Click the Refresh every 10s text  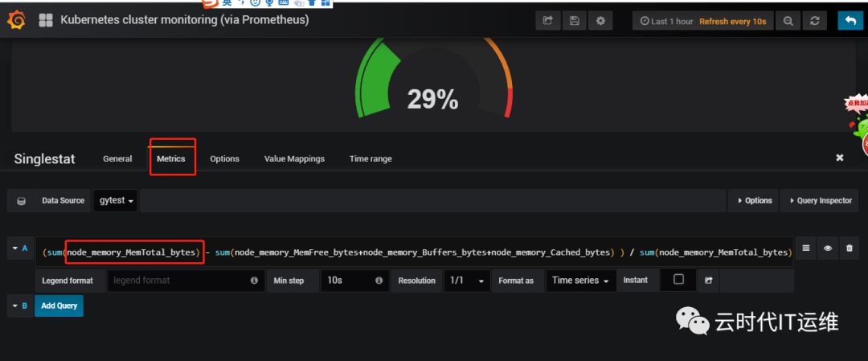pos(732,21)
